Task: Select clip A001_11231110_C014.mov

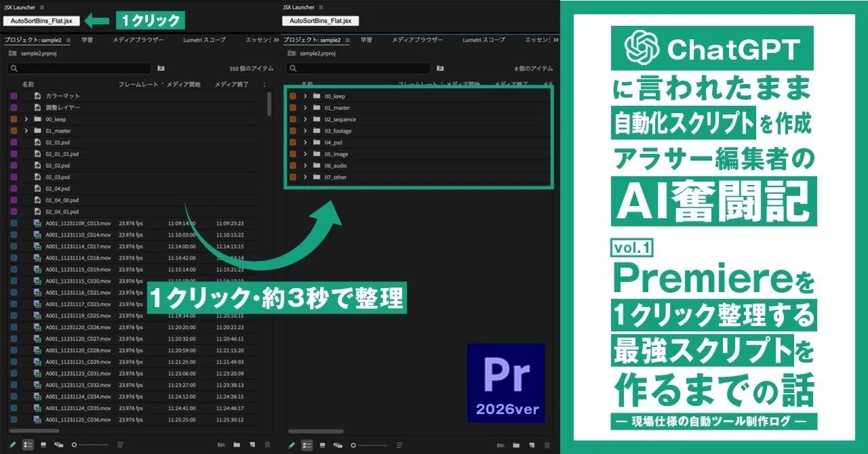Action: [x=78, y=234]
